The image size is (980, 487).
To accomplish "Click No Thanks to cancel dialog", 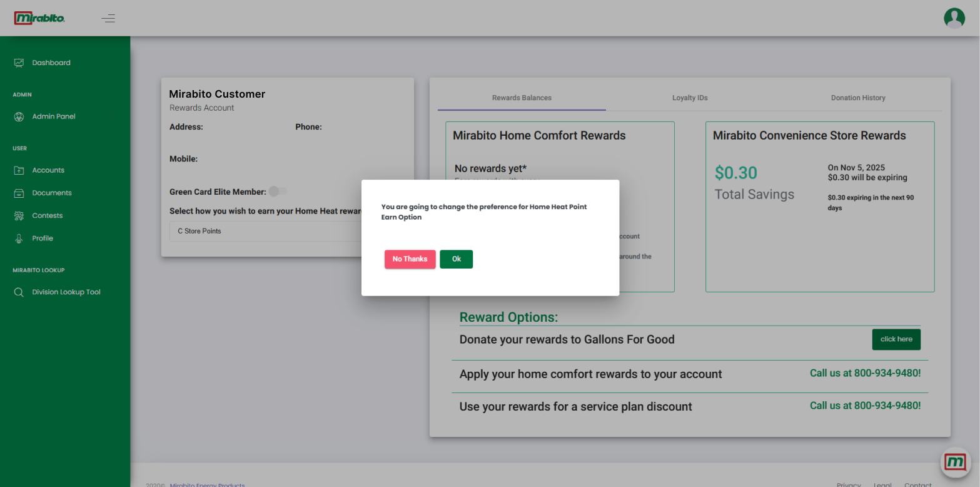I will (x=410, y=259).
